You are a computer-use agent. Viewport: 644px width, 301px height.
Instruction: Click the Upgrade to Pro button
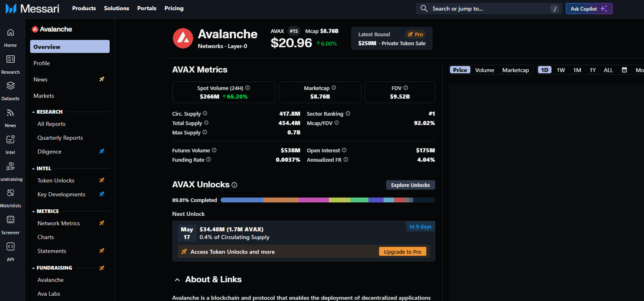coord(403,252)
